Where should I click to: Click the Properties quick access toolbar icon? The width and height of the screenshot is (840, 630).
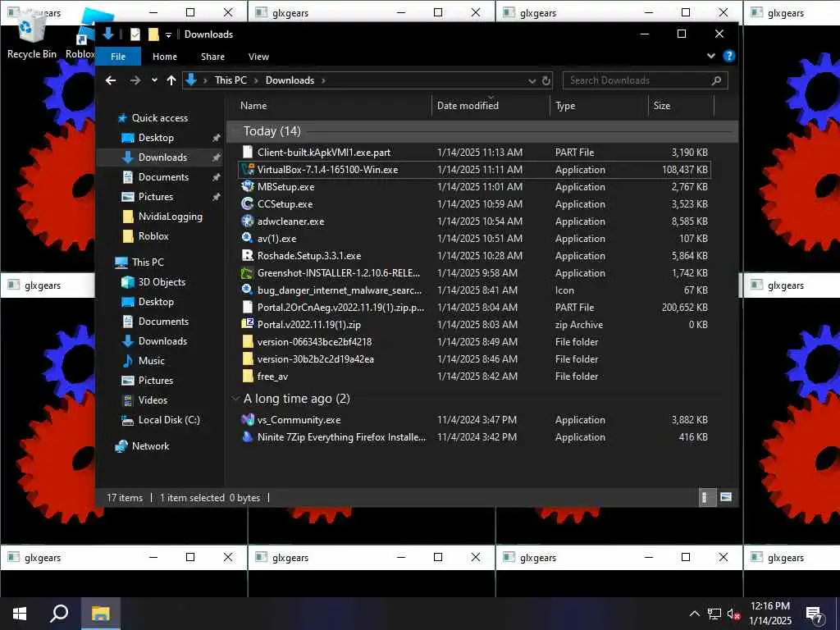(135, 34)
